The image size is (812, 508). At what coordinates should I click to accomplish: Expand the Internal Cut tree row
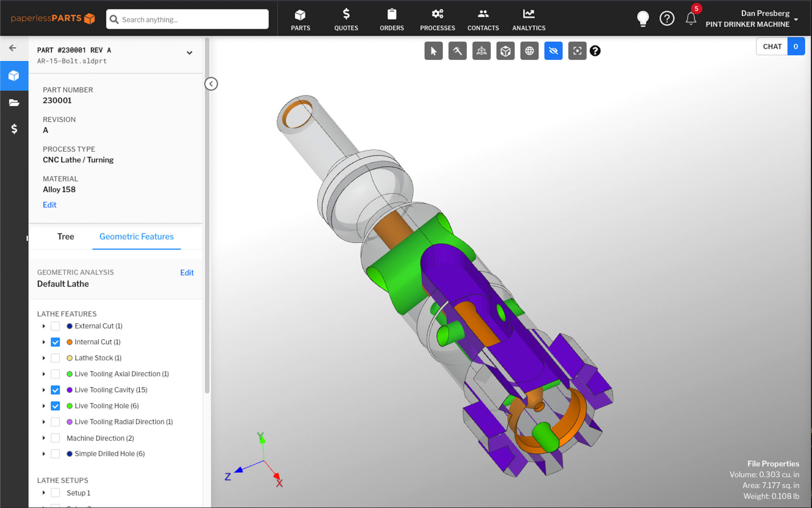click(x=44, y=342)
